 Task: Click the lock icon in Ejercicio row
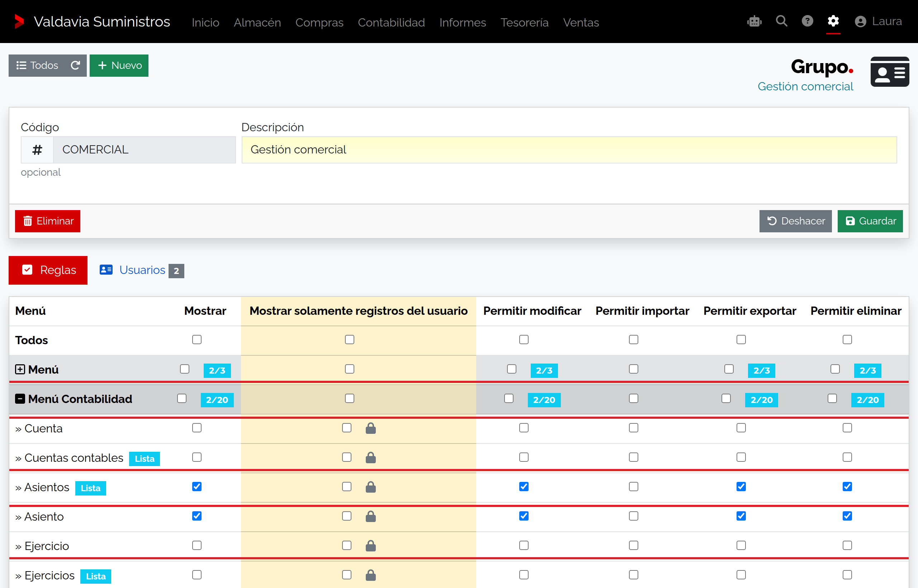[x=370, y=546]
